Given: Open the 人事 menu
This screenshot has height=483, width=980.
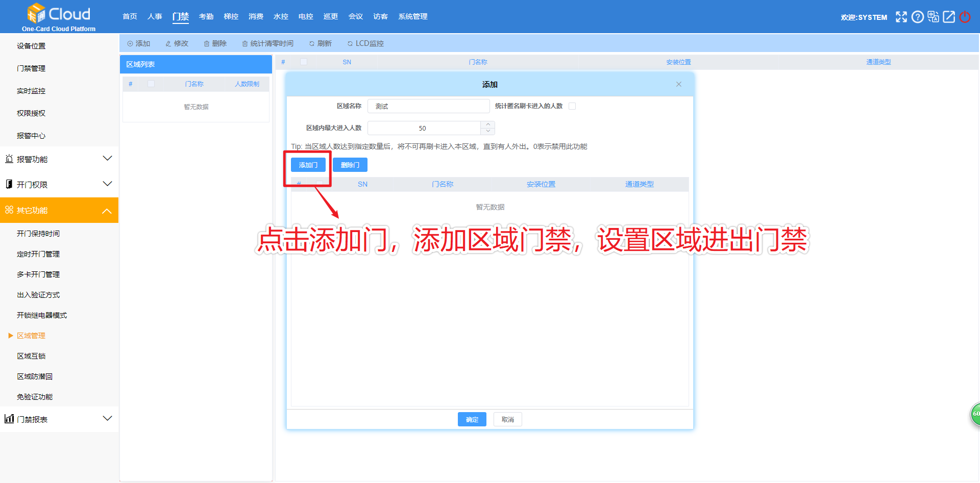Looking at the screenshot, I should [155, 16].
